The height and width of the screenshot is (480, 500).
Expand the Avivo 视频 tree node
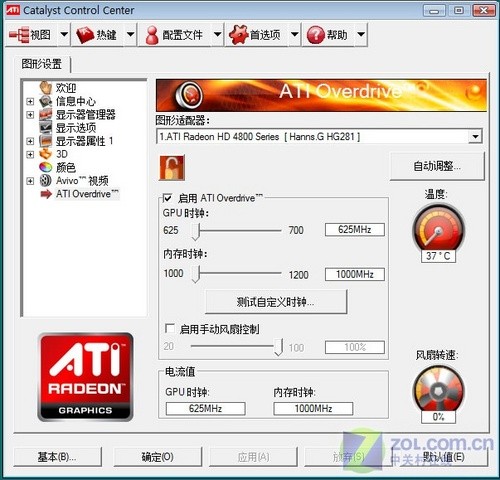point(30,181)
